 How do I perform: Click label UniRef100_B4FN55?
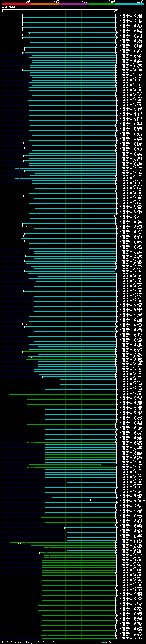(131, 75)
